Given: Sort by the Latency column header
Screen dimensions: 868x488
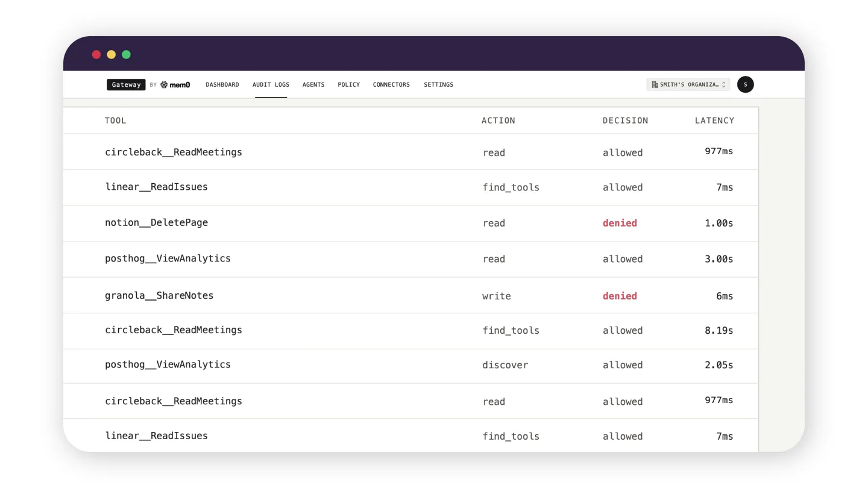Looking at the screenshot, I should pyautogui.click(x=714, y=120).
